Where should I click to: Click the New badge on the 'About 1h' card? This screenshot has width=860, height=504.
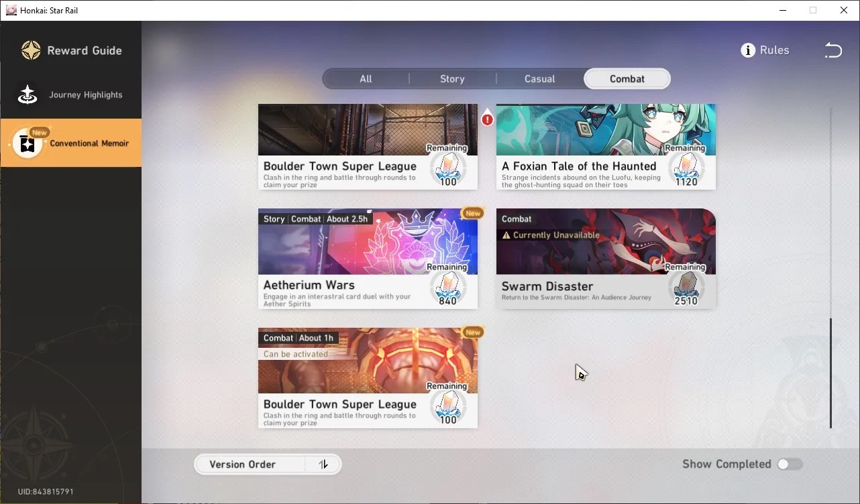pyautogui.click(x=473, y=332)
